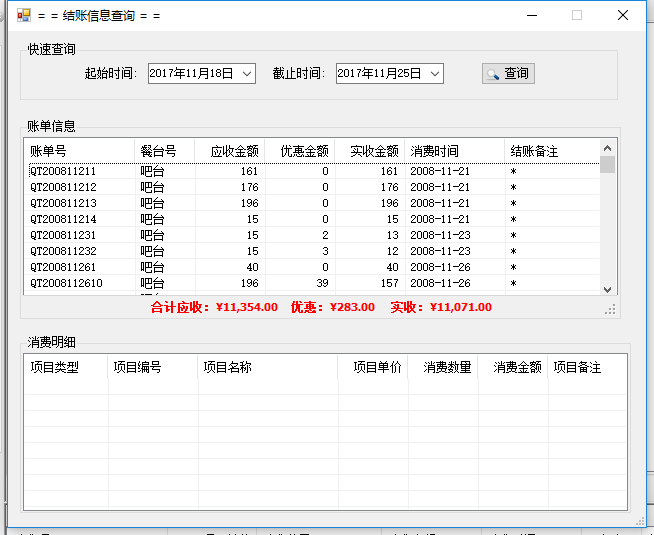Sort by 账单号 column header
The image size is (654, 535).
[x=79, y=151]
